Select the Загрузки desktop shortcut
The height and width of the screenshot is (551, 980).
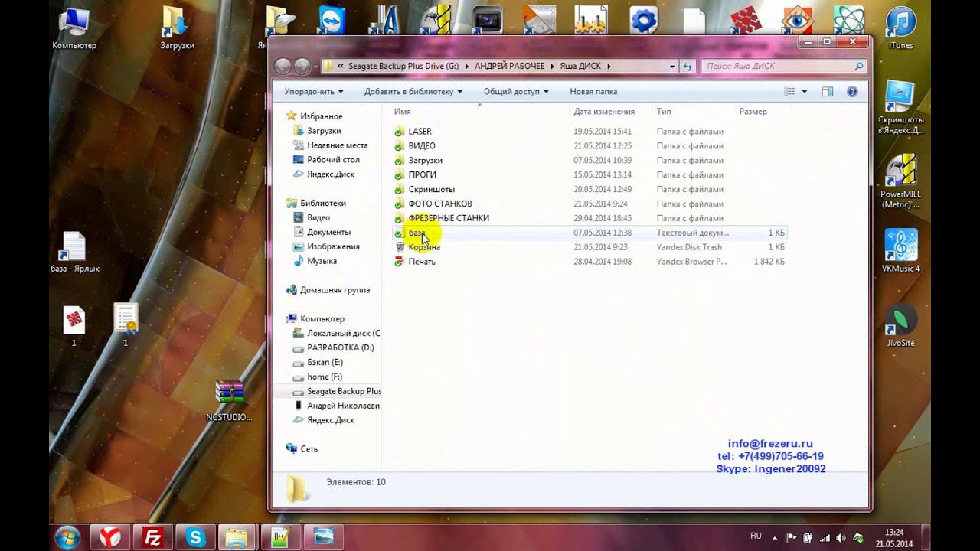(177, 28)
